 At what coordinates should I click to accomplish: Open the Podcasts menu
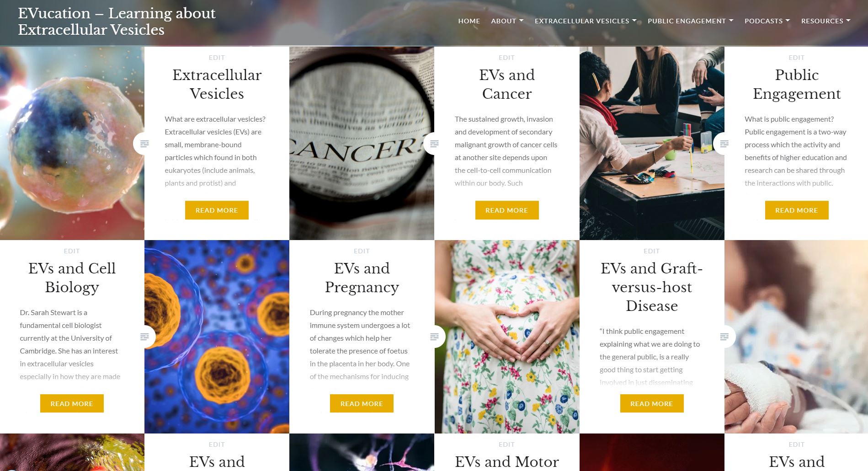(x=767, y=21)
